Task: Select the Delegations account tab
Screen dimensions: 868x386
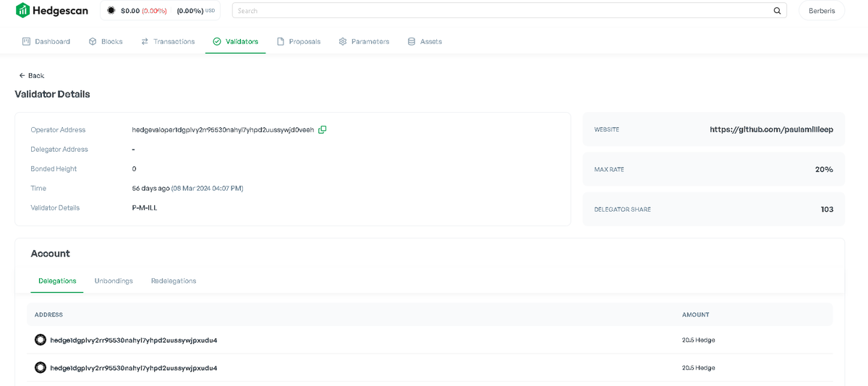Action: pos(57,280)
